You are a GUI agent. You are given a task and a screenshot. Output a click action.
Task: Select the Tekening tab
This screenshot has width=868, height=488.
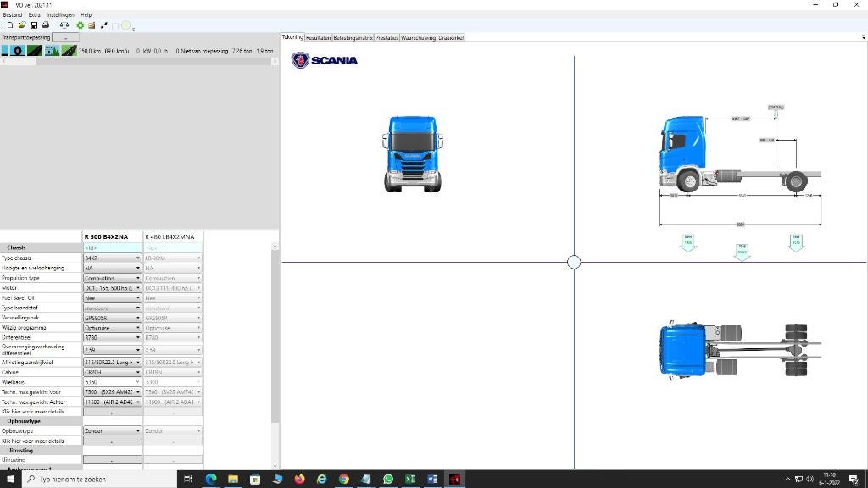292,37
